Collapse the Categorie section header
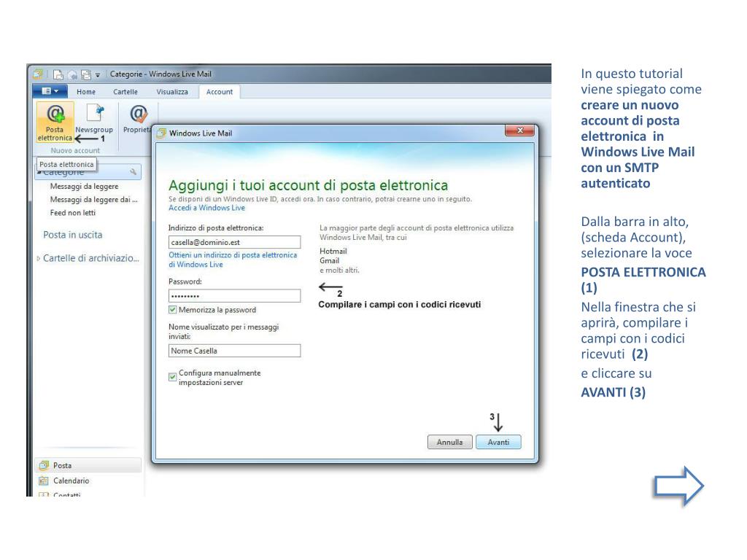747x560 pixels. [39, 171]
